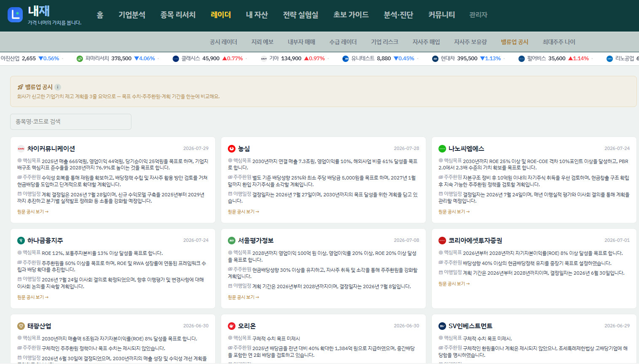Click the 현대차 395,500 ticker text

pyautogui.click(x=459, y=59)
